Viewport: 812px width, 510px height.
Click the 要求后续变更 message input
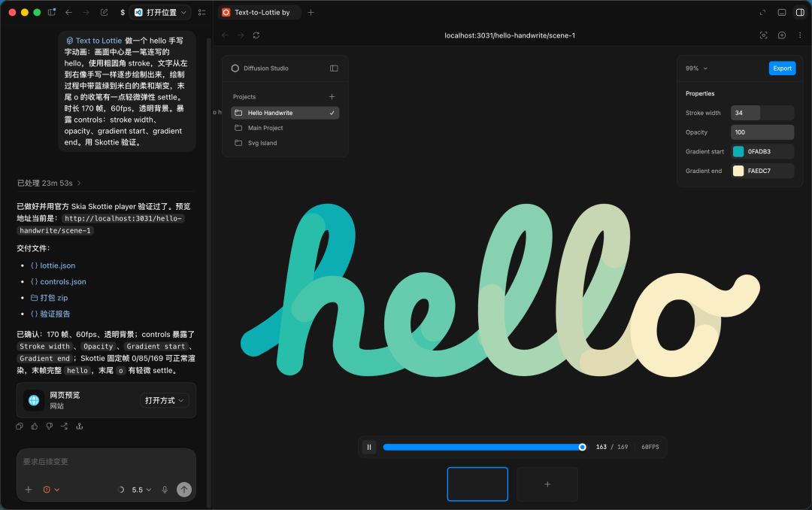106,462
